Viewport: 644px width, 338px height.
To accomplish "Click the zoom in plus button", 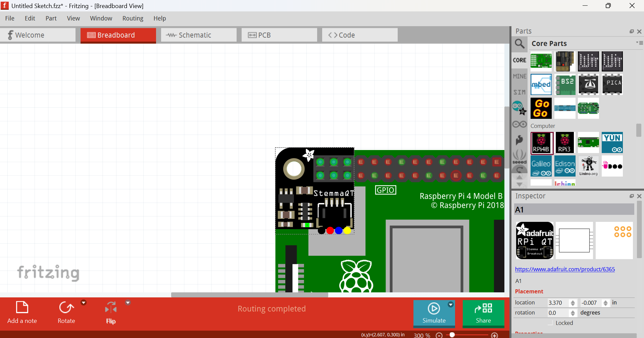I will coord(494,335).
